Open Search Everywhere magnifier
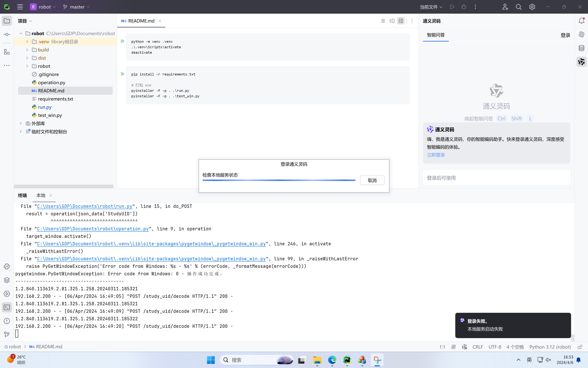Screen dimensions: 588x368 519,7
